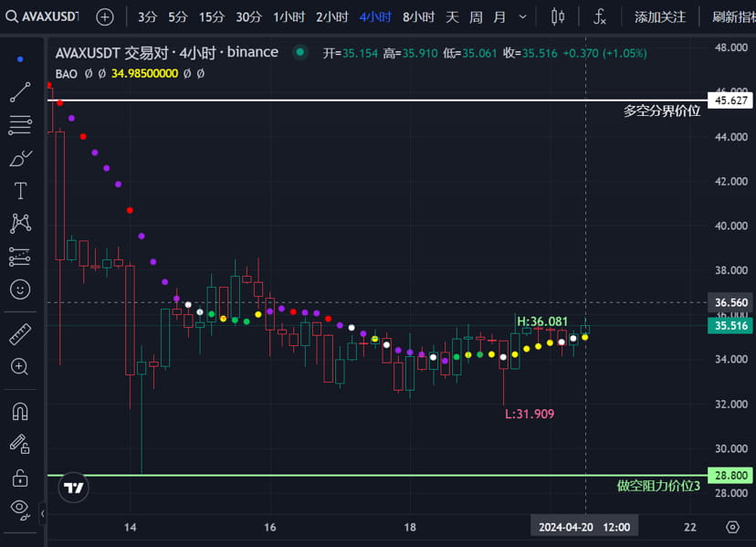Open the chart settings gear menu

click(731, 527)
